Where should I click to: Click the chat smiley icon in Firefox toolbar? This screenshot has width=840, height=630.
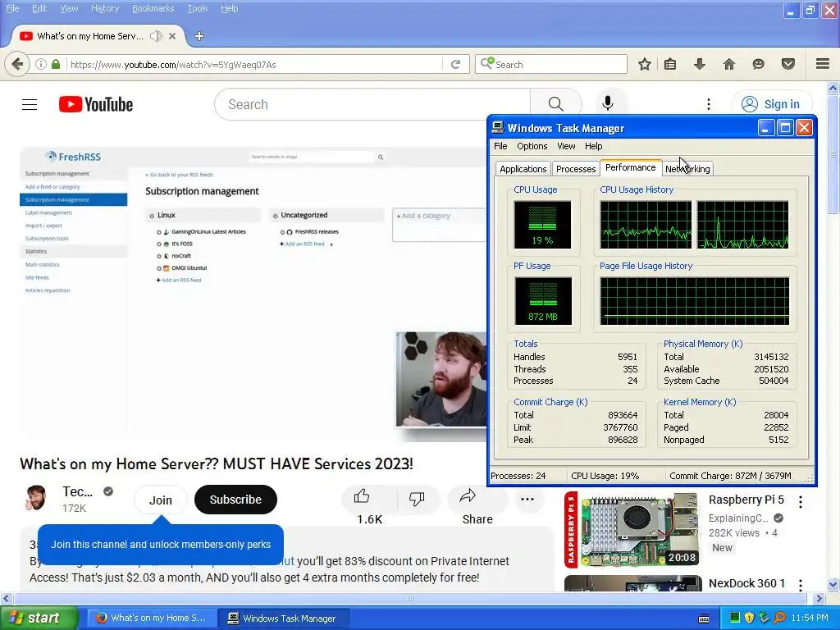pyautogui.click(x=758, y=64)
